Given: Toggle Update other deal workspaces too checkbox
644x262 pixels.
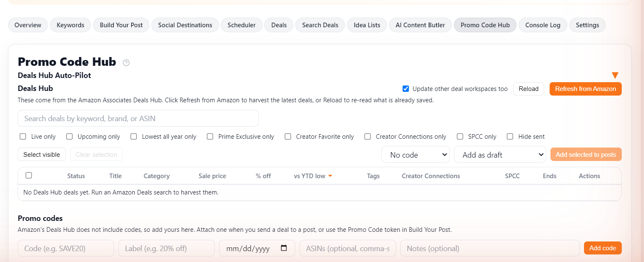Looking at the screenshot, I should [406, 88].
